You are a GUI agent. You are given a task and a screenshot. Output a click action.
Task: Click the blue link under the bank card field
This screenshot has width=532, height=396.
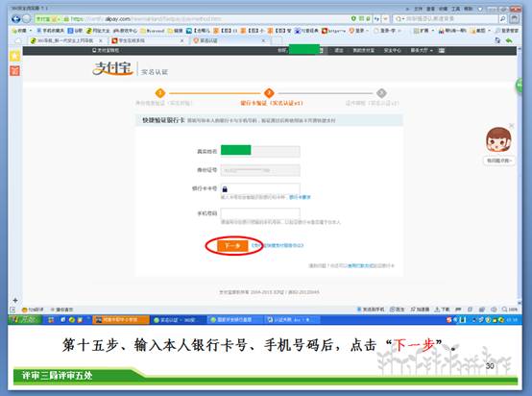tap(300, 197)
